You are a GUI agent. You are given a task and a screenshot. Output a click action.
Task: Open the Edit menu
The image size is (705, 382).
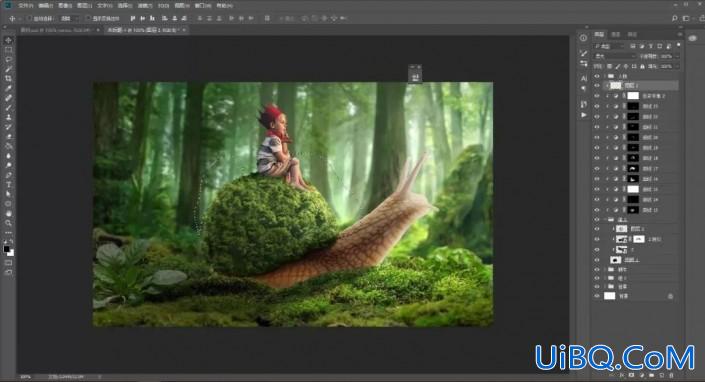point(46,6)
